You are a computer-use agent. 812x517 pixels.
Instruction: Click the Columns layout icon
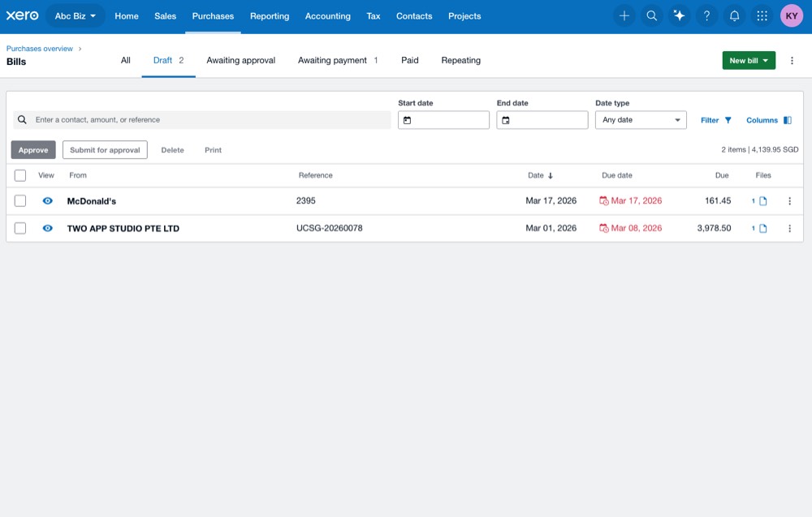coord(787,120)
